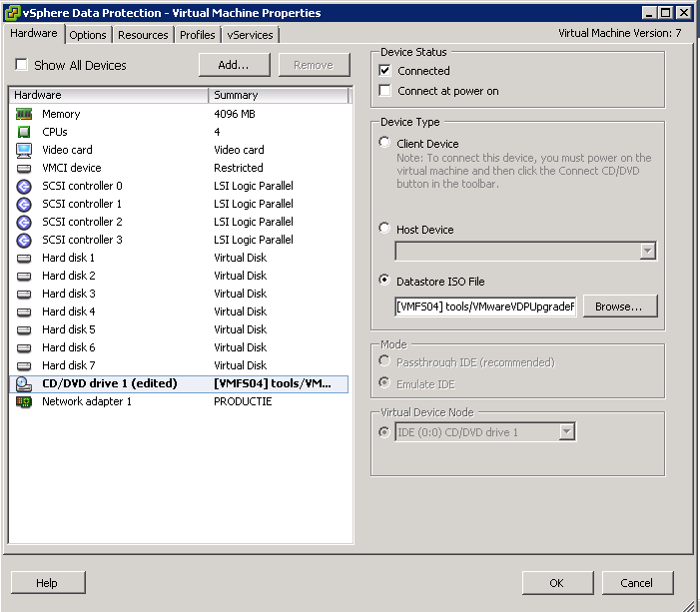The width and height of the screenshot is (700, 612).
Task: Select the Hard disk 1 label
Action: pos(68,258)
